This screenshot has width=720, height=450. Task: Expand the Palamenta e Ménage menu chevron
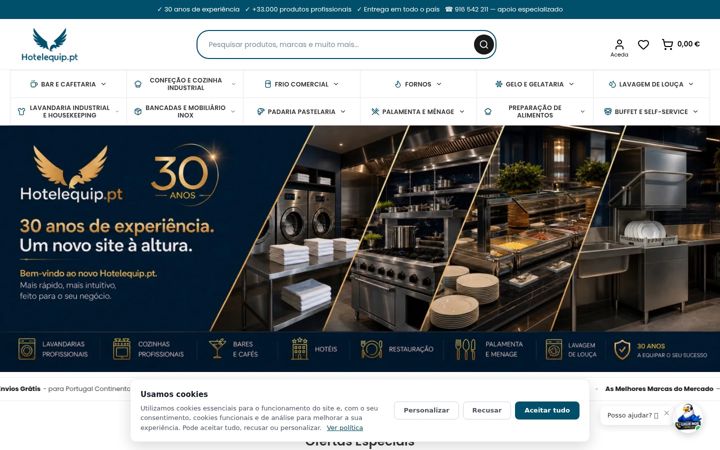pyautogui.click(x=461, y=112)
